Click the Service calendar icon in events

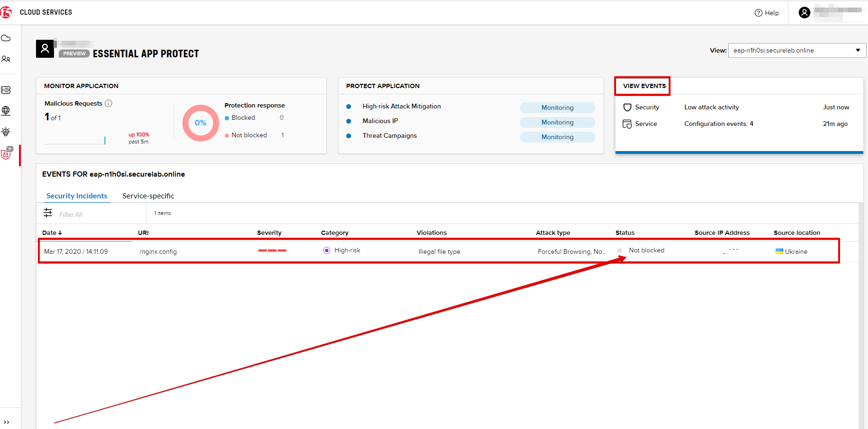click(x=627, y=124)
